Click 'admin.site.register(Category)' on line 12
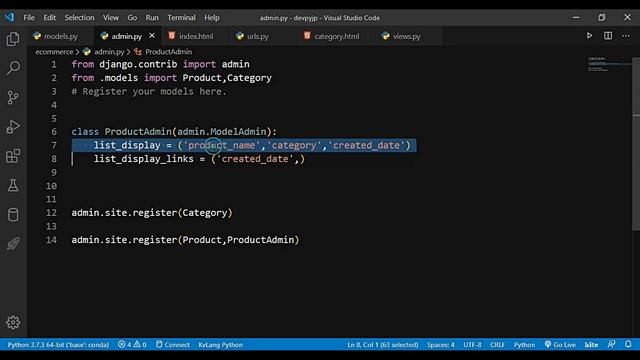The height and width of the screenshot is (360, 640). point(152,213)
